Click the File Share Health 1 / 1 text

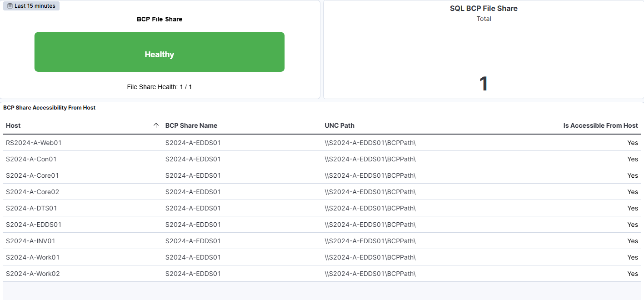(x=160, y=86)
